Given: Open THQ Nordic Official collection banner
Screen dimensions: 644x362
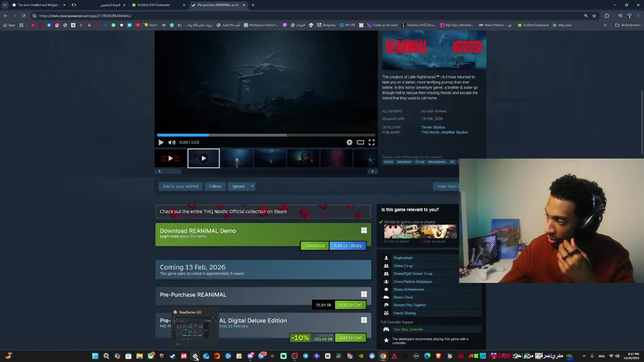Looking at the screenshot, I should point(263,212).
